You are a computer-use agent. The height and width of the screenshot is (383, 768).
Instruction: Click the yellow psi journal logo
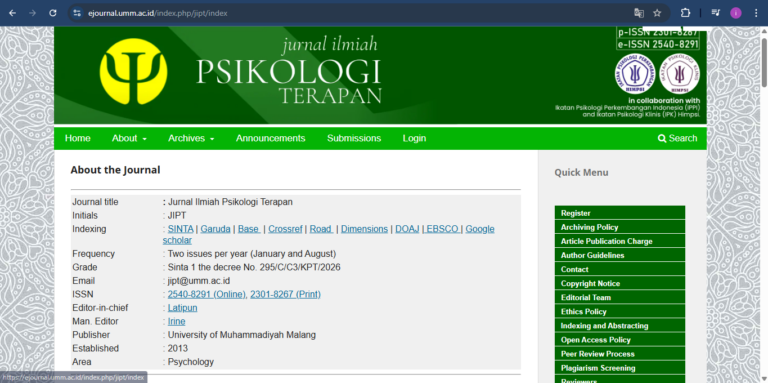[133, 72]
